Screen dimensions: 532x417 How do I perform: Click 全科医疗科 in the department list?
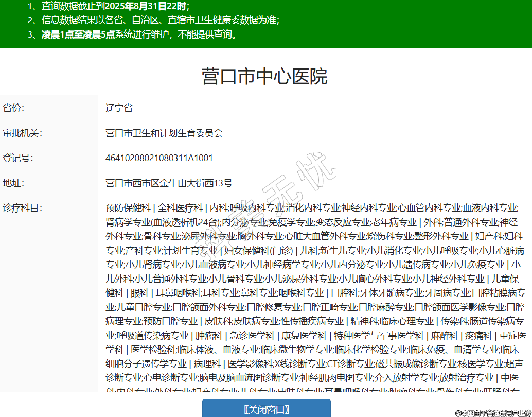click(x=180, y=208)
